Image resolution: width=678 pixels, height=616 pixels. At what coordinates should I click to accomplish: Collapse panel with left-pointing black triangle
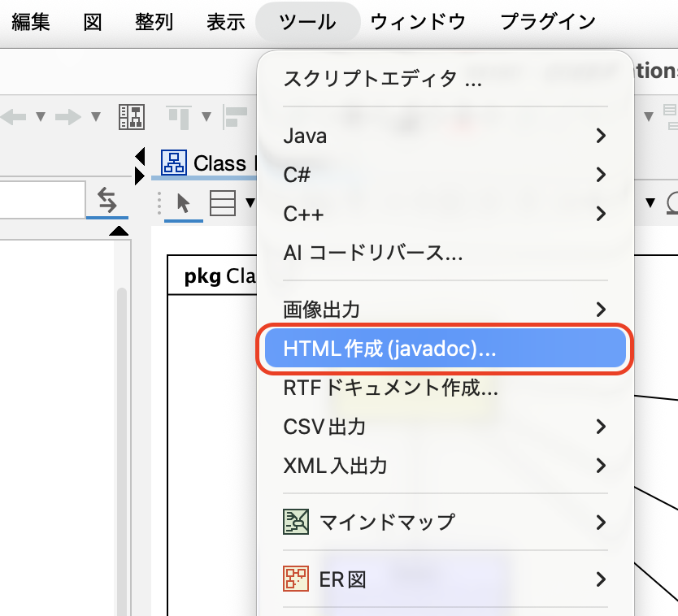coord(140,155)
